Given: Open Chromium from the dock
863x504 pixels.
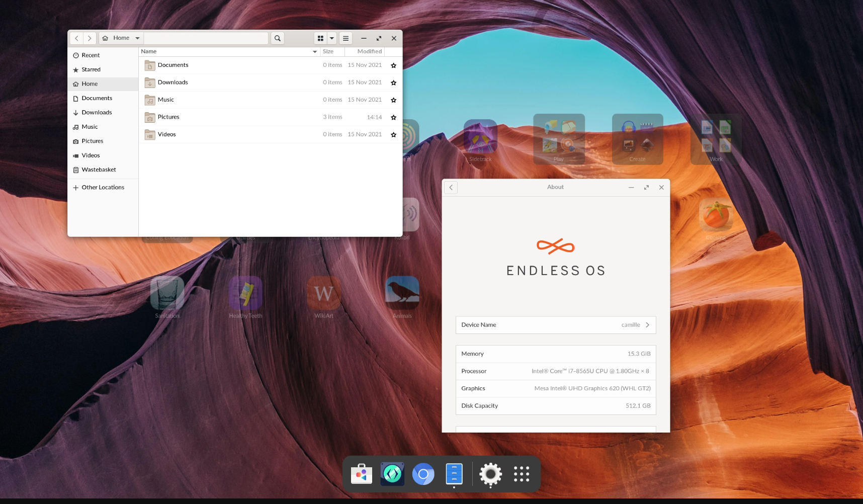Looking at the screenshot, I should pyautogui.click(x=423, y=473).
